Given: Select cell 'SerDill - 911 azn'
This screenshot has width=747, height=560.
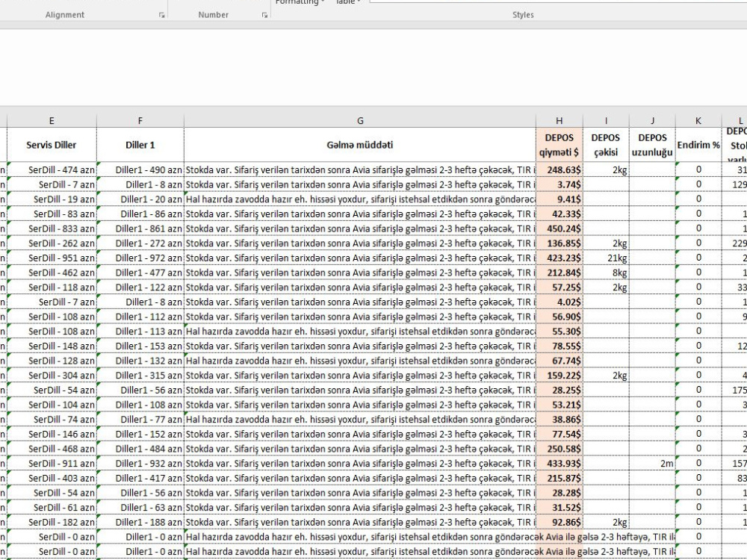Looking at the screenshot, I should [52, 464].
